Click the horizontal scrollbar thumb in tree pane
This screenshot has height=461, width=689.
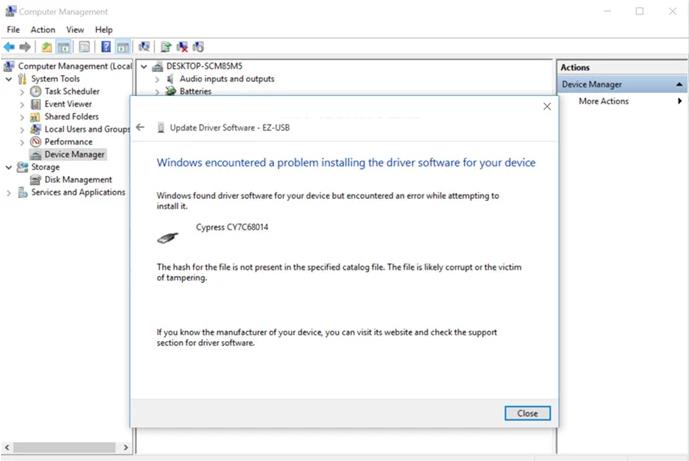(x=64, y=447)
